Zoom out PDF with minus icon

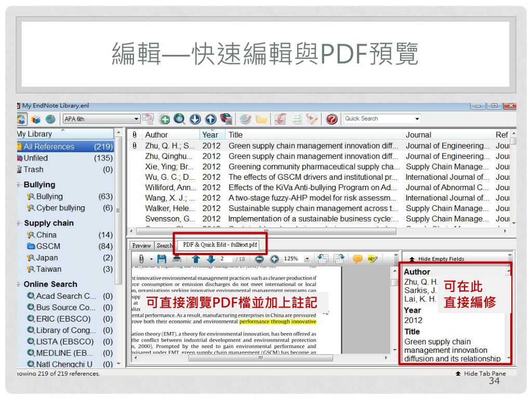click(259, 259)
